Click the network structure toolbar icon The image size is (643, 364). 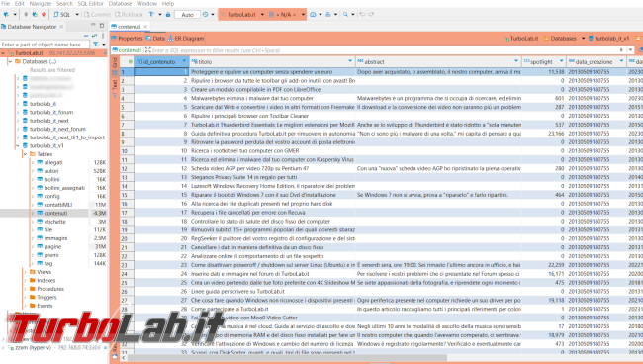[328, 15]
